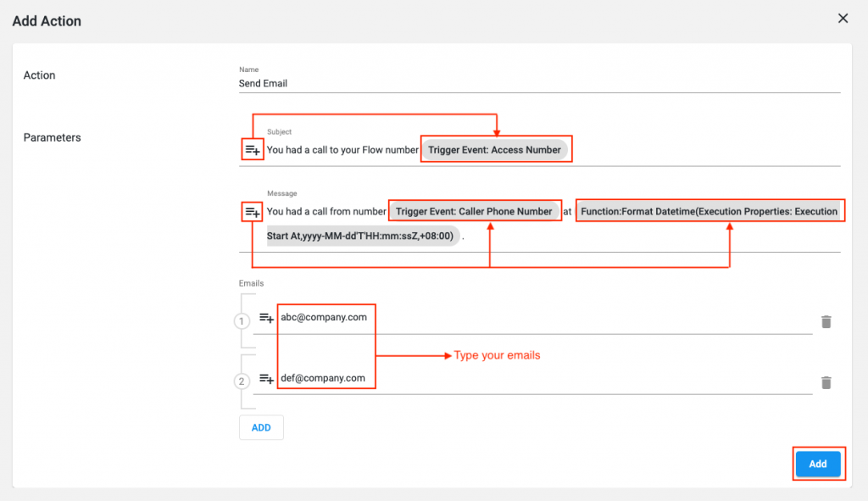Screen dimensions: 868x501
Task: Delete the abc@company.com email row
Action: coord(826,321)
